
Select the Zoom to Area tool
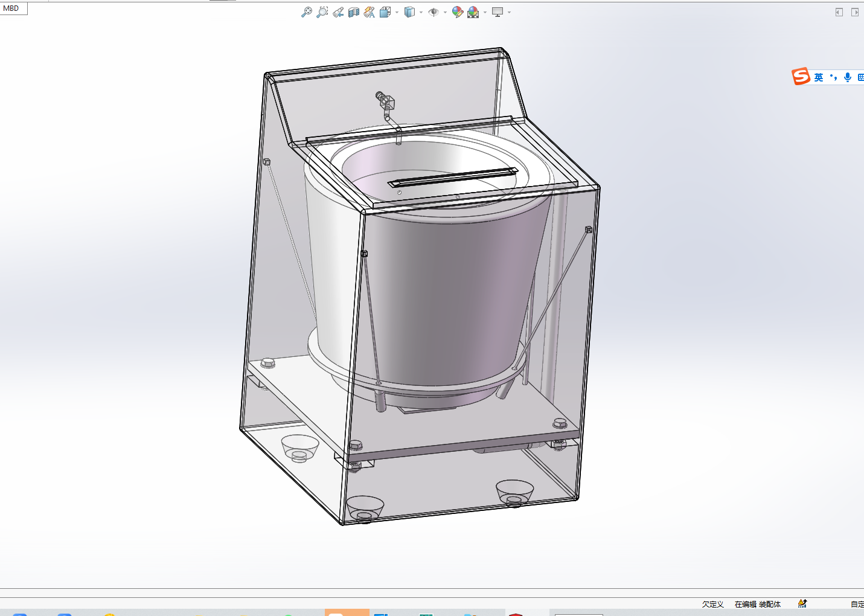tap(322, 12)
